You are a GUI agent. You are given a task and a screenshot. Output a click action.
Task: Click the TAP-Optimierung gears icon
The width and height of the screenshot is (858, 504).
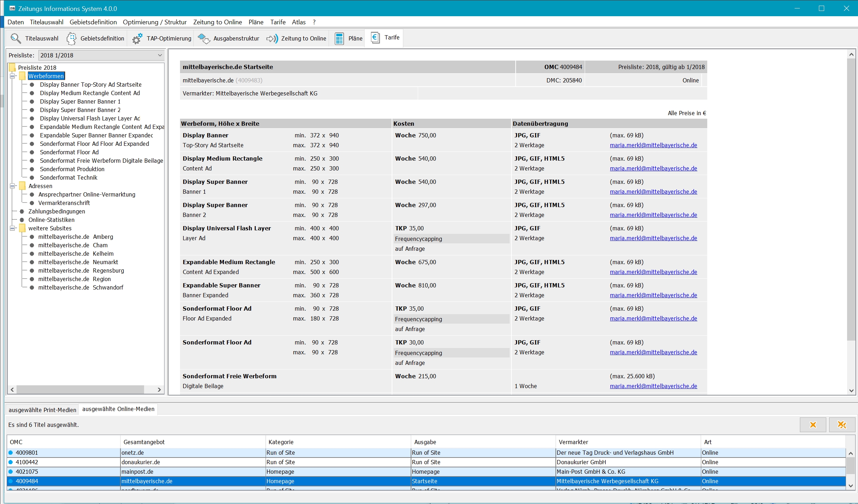pyautogui.click(x=137, y=38)
